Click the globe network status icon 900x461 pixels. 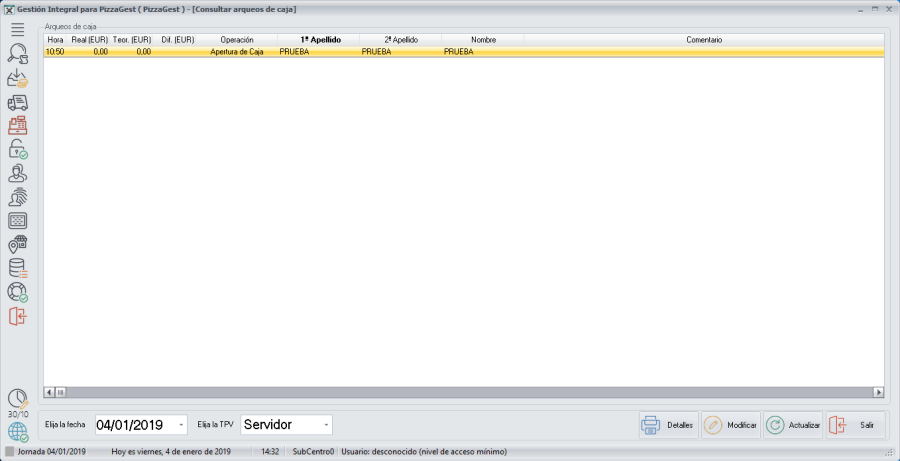[17, 432]
